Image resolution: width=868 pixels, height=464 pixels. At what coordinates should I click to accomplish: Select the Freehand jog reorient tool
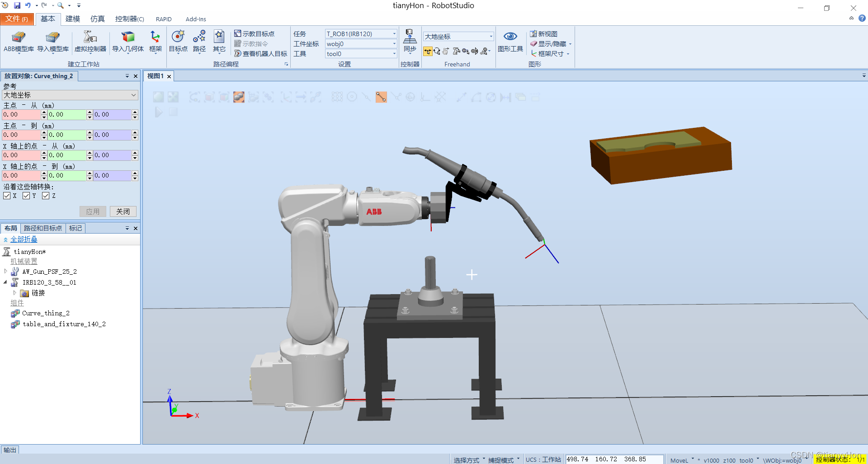[x=475, y=51]
